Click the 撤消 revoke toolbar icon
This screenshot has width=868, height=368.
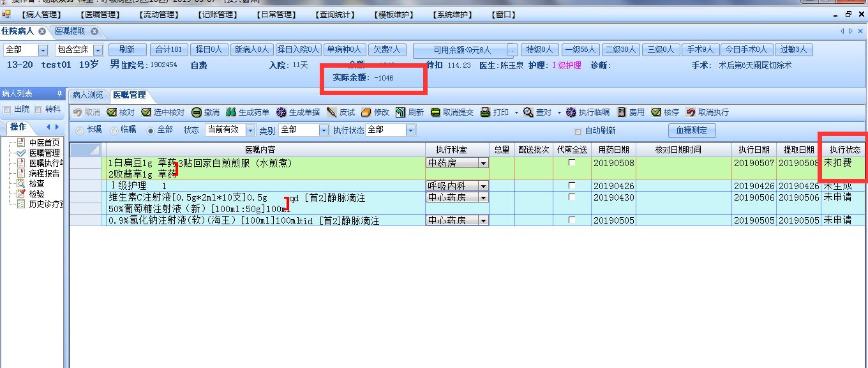(196, 112)
